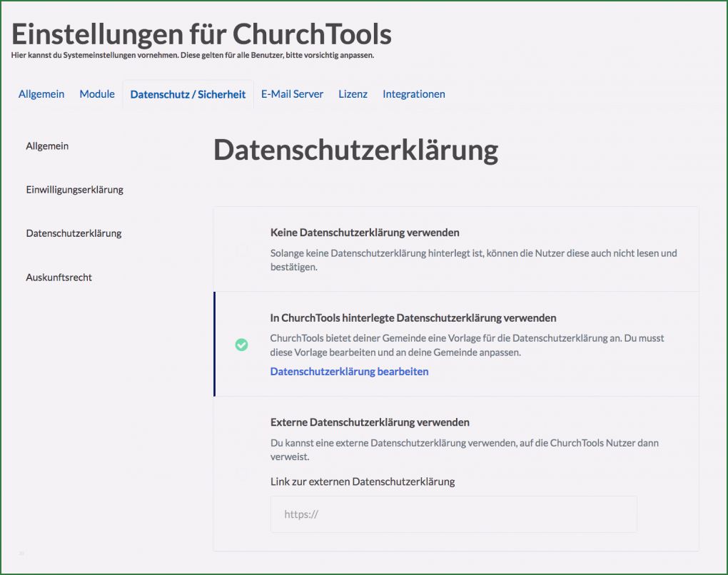Open the Einwilligungserklärung section
The height and width of the screenshot is (575, 728).
pos(75,190)
